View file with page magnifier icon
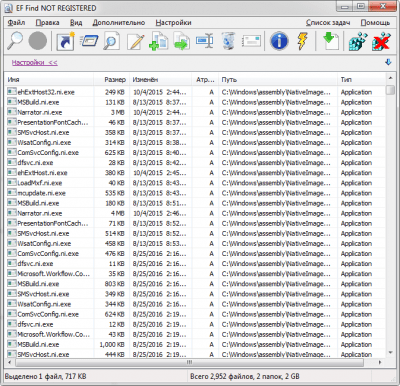This screenshot has width=400, height=386. pos(112,41)
